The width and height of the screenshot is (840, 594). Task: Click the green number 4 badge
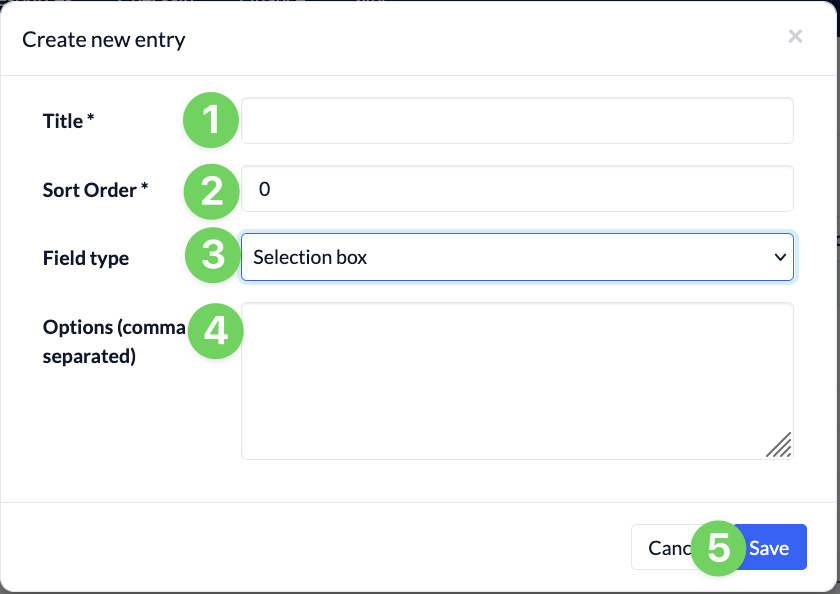[216, 331]
